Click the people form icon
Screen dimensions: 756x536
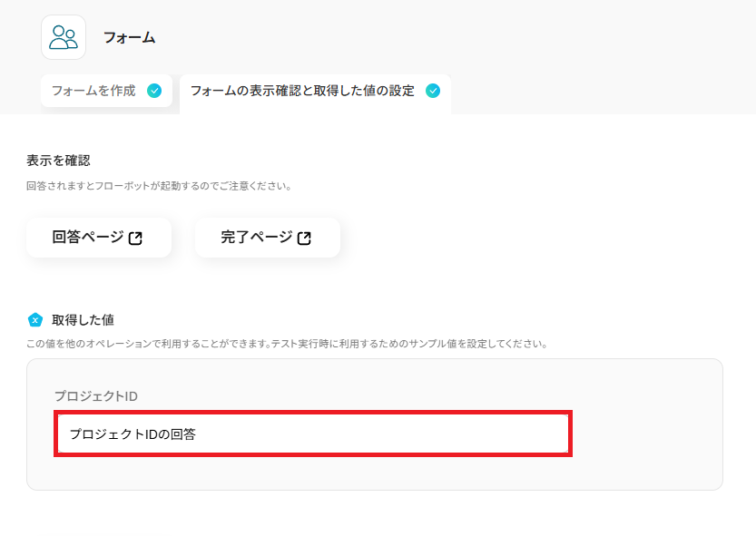64,37
